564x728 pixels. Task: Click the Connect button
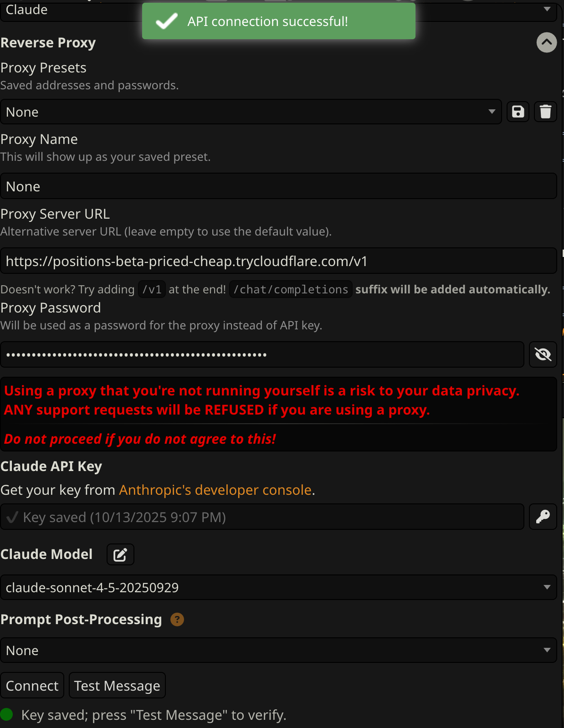(32, 686)
